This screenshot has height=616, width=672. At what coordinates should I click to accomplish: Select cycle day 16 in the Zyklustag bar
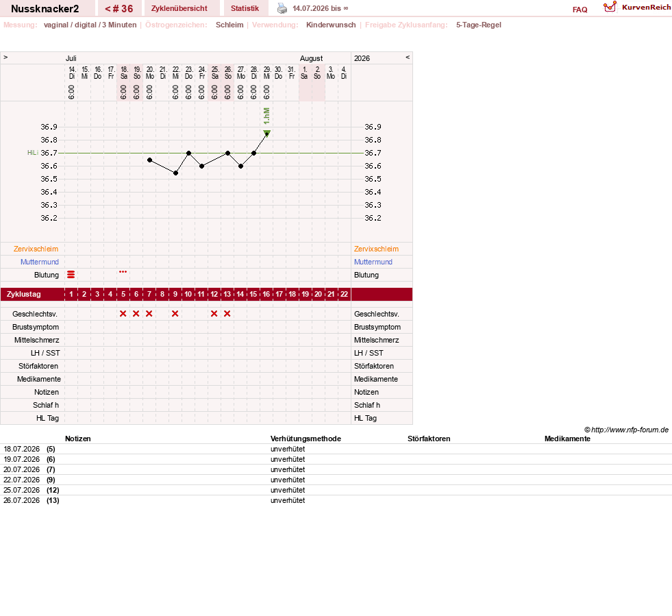click(x=266, y=294)
